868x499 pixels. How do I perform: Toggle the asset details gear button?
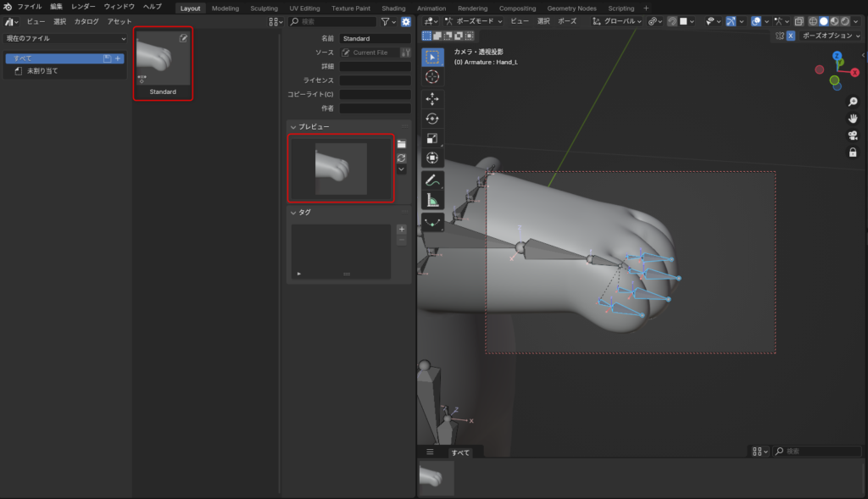[x=406, y=21]
